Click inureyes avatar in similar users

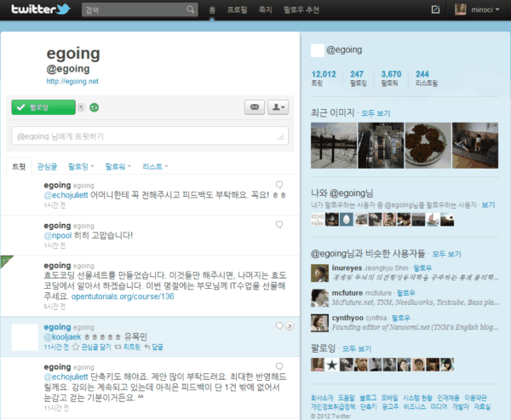coord(319,273)
